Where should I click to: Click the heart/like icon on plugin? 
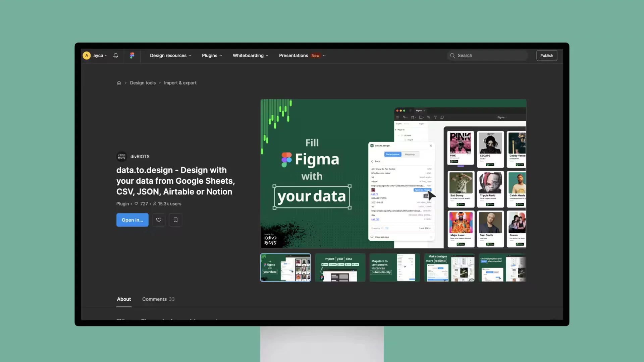pyautogui.click(x=158, y=220)
